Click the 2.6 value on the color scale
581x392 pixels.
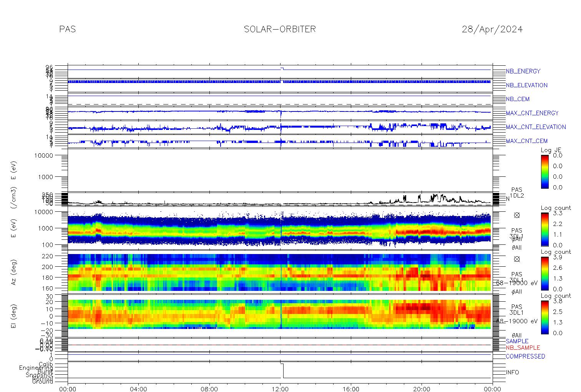558,267
